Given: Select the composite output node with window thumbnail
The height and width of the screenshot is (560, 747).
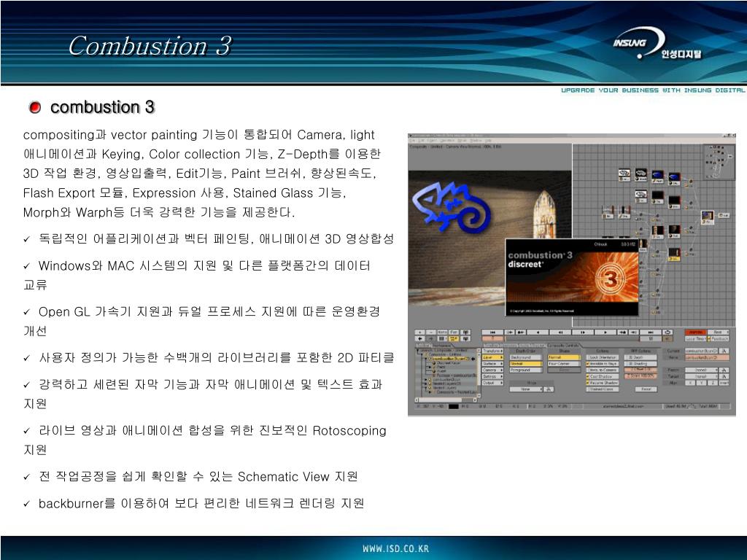Looking at the screenshot, I should click(x=708, y=217).
